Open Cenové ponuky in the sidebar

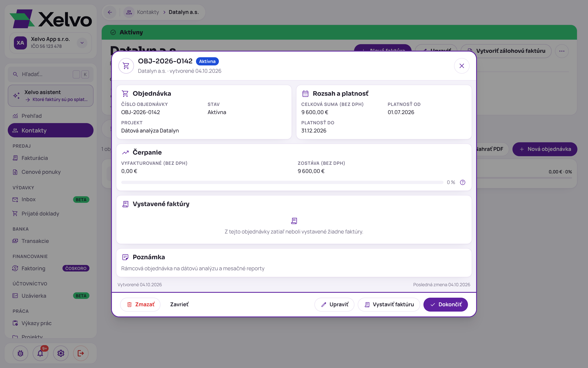51,172
